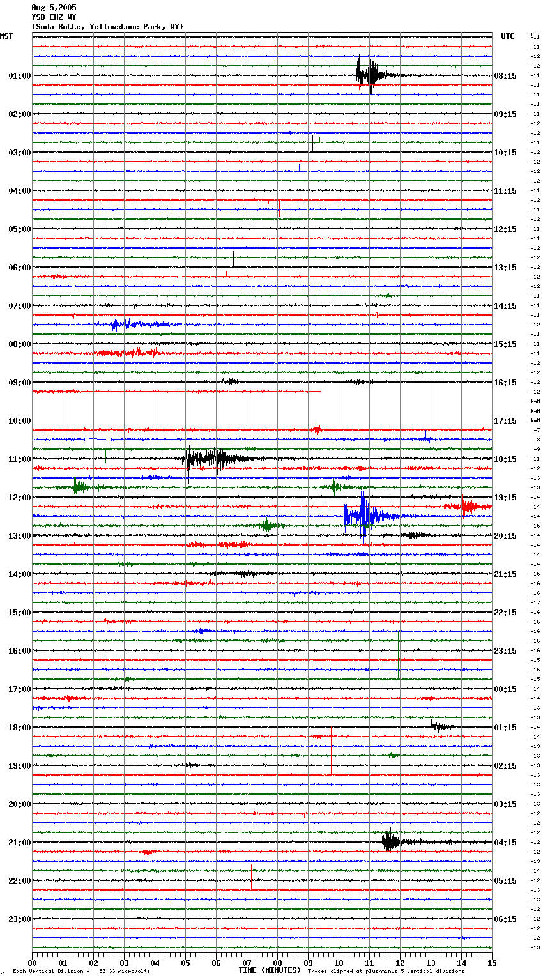Click the Traces clipped at plus/minus 5 note
This screenshot has width=543, height=980.
[x=386, y=971]
